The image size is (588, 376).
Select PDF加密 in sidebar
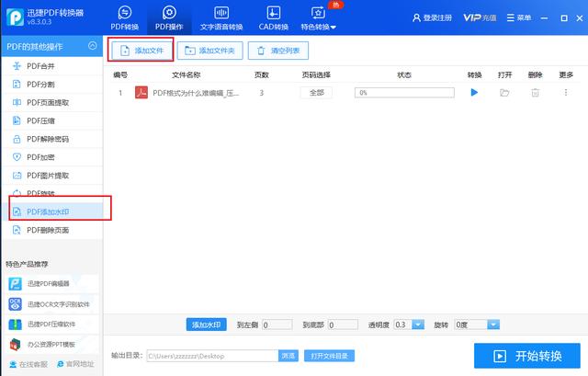pos(51,157)
